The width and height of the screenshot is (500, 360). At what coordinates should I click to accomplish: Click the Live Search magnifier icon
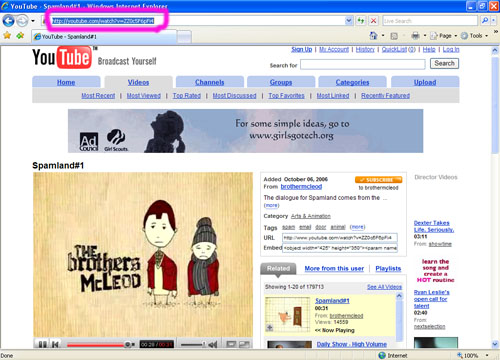(485, 21)
